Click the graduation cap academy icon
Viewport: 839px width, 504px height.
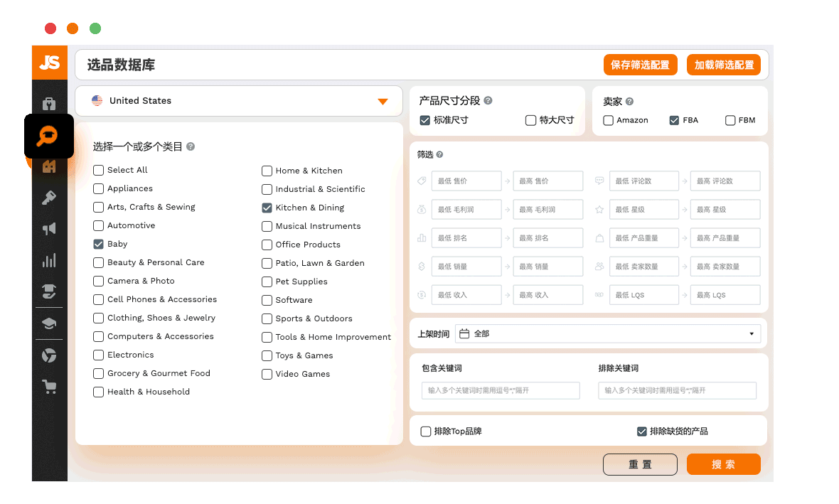pyautogui.click(x=49, y=323)
